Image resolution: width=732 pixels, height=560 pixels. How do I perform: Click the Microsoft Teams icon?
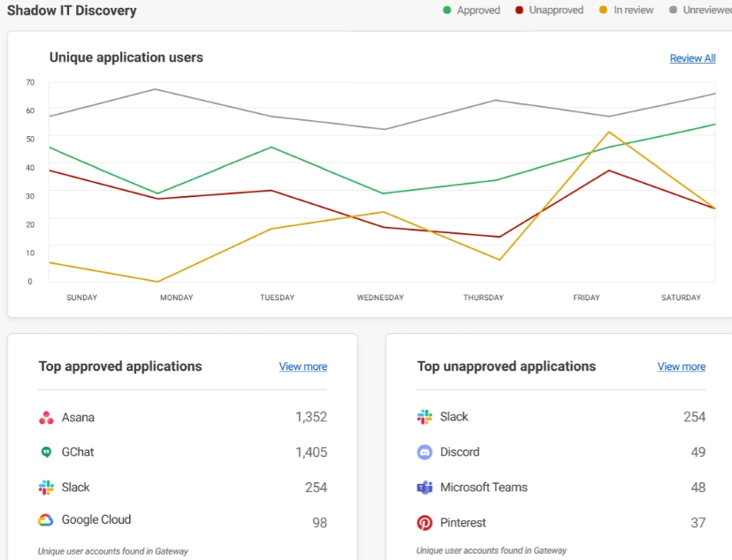424,488
